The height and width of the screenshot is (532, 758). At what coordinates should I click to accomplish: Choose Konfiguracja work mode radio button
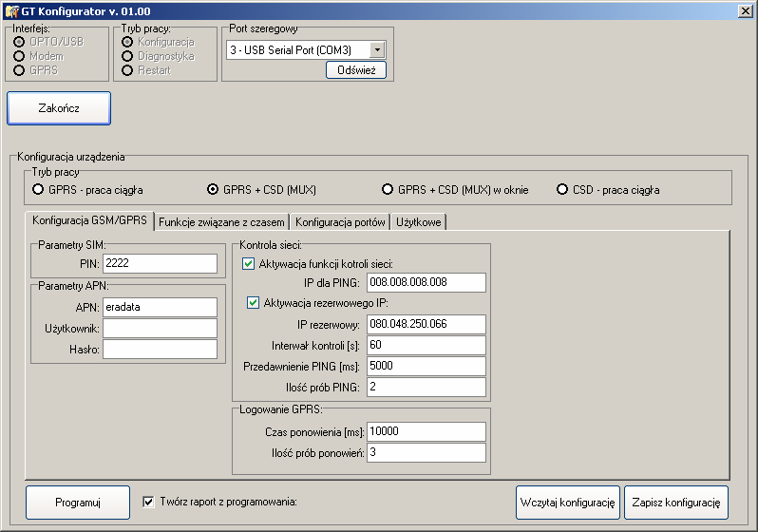[x=127, y=42]
